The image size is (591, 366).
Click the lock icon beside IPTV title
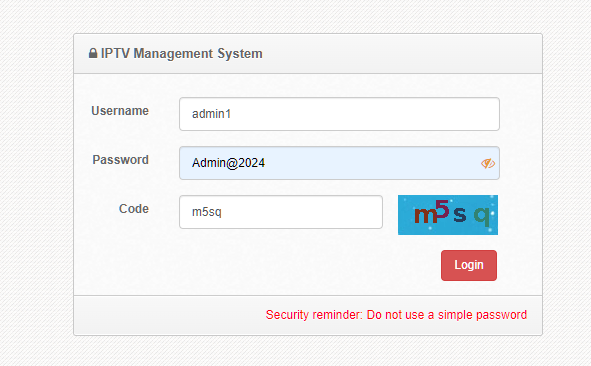coord(93,53)
